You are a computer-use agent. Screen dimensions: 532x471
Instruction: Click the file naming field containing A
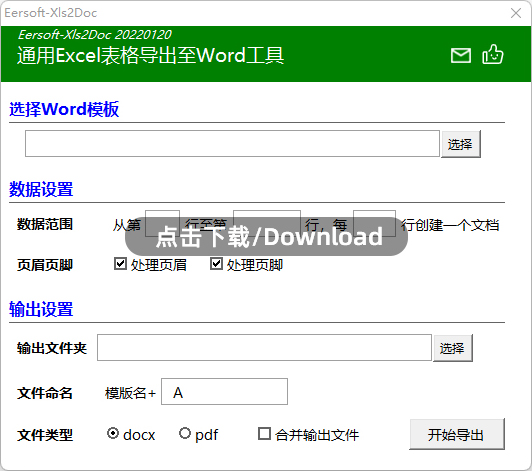pos(224,392)
